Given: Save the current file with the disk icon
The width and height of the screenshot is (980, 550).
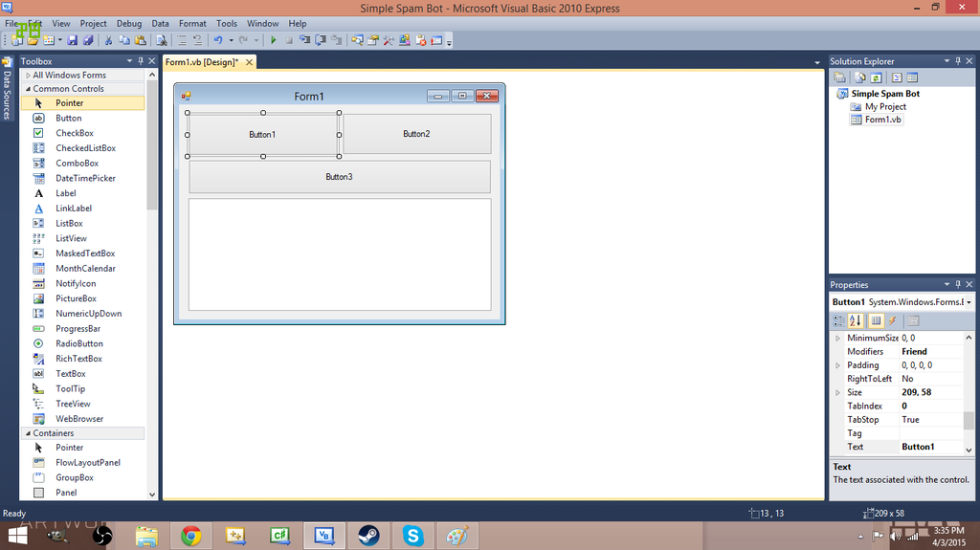Looking at the screenshot, I should point(73,40).
